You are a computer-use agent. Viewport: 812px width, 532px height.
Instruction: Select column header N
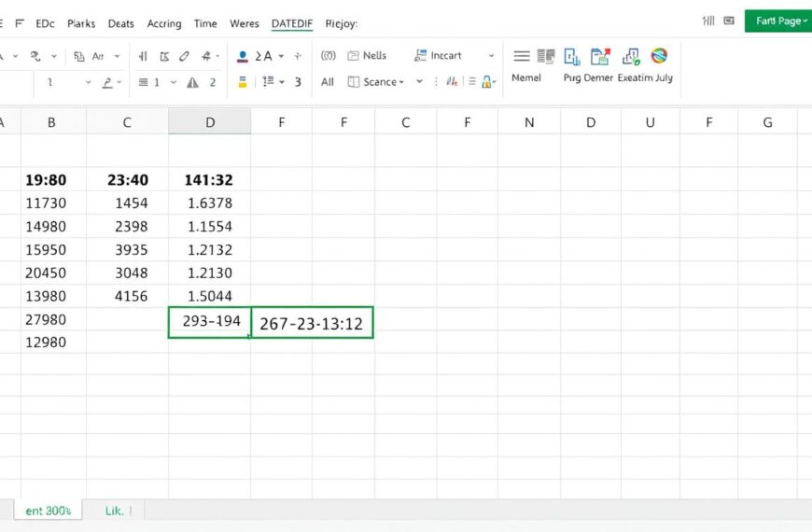tap(528, 122)
